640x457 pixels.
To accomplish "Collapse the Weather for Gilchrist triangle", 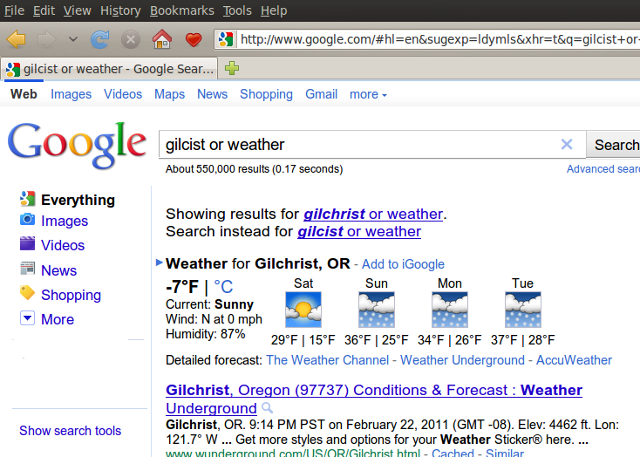I will tap(159, 263).
